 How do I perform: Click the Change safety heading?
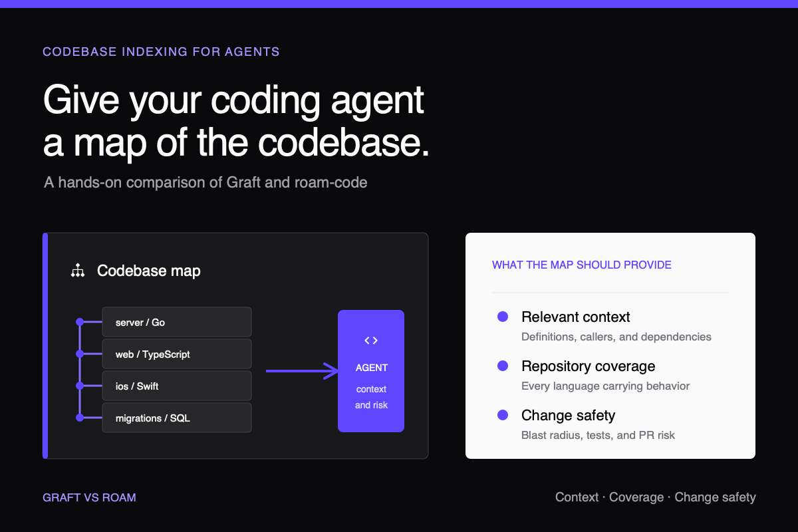(569, 416)
